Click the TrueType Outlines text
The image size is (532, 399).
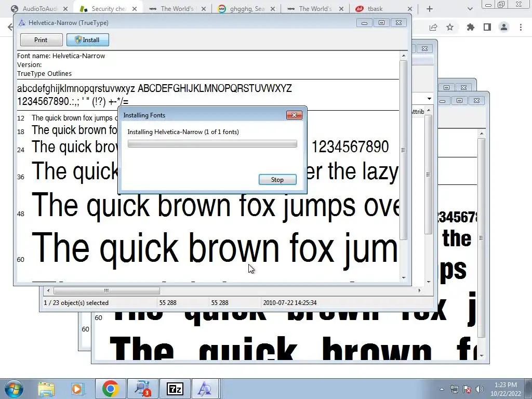pyautogui.click(x=45, y=73)
